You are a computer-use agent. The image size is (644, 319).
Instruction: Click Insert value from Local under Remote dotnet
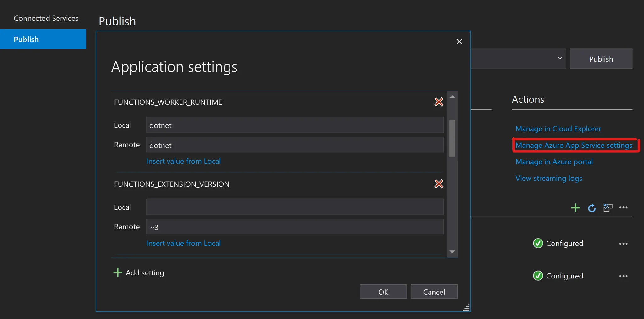point(183,161)
